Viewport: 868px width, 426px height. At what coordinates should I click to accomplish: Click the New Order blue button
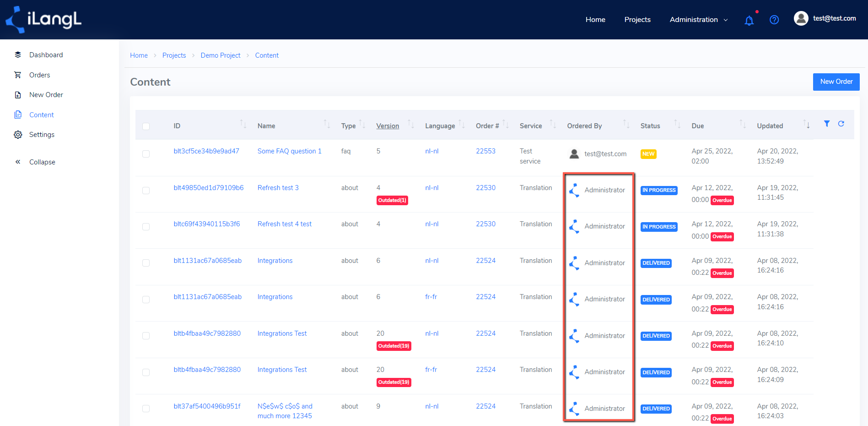click(x=836, y=82)
